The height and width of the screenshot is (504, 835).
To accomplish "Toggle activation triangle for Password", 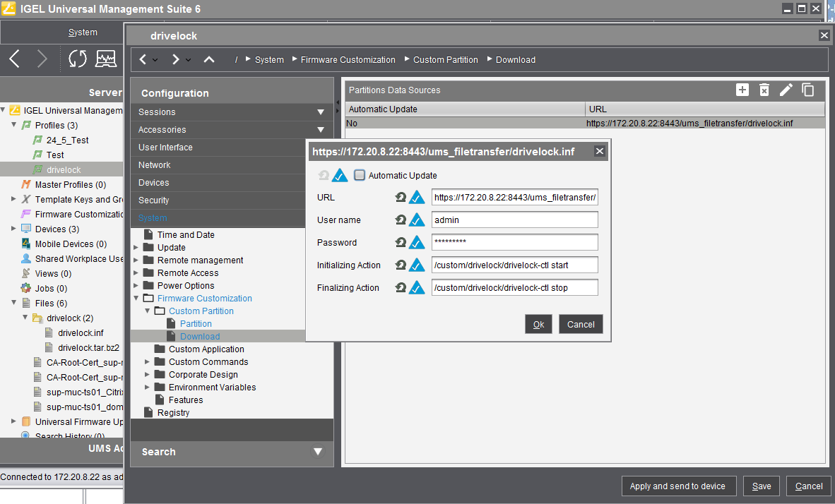I will [x=416, y=243].
